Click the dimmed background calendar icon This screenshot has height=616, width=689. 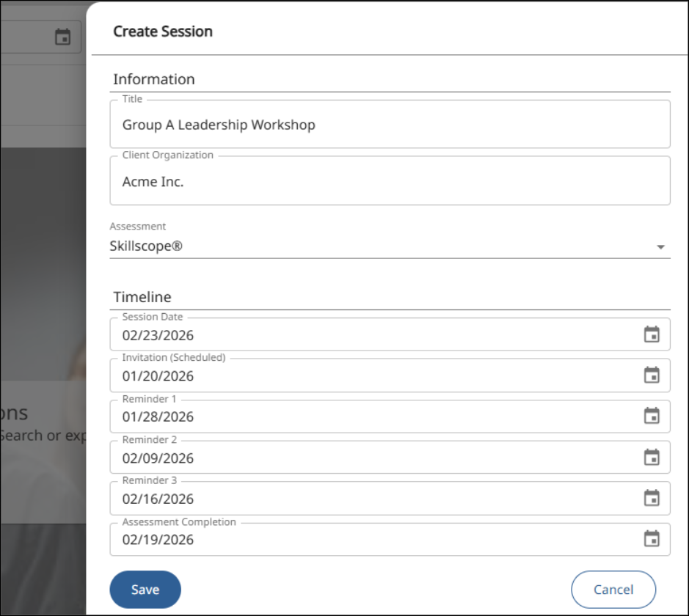(x=63, y=37)
